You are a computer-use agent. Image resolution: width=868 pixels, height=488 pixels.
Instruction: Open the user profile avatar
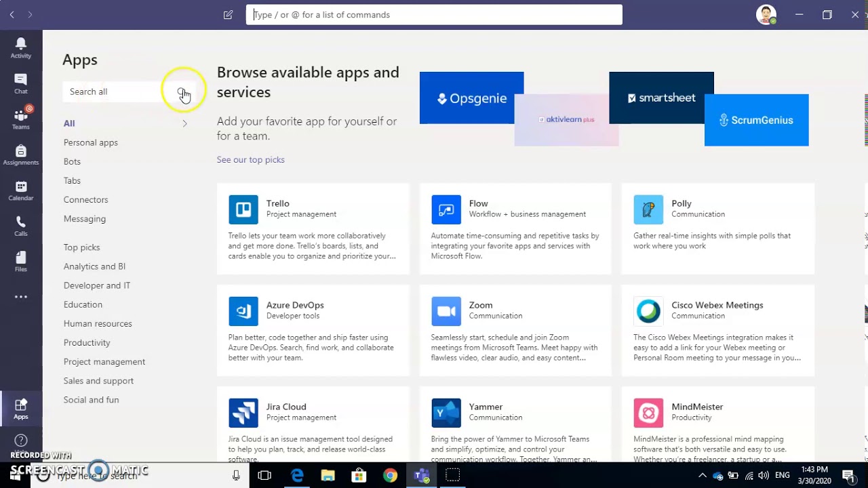point(766,14)
